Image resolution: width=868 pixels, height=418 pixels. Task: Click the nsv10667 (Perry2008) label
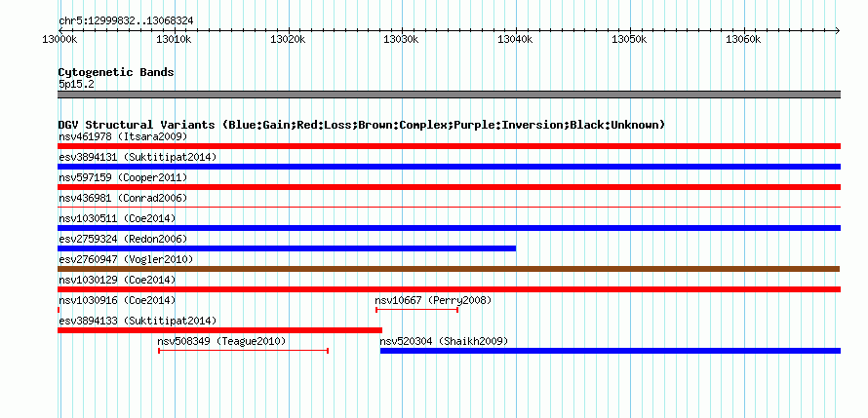(x=433, y=300)
